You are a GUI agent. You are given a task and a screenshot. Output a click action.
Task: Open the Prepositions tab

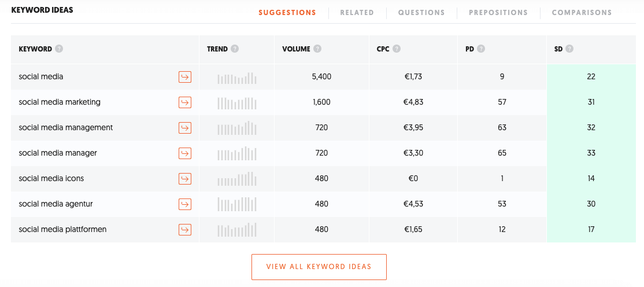pos(498,13)
